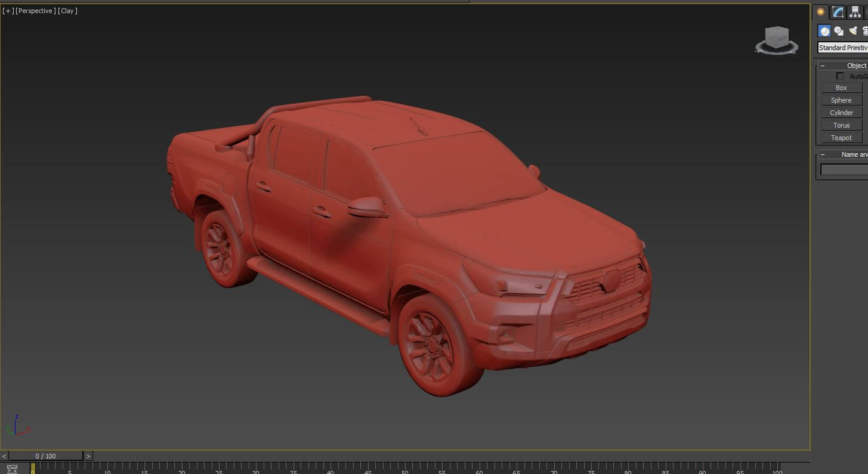Create a Box primitive
This screenshot has width=868, height=474.
point(841,88)
